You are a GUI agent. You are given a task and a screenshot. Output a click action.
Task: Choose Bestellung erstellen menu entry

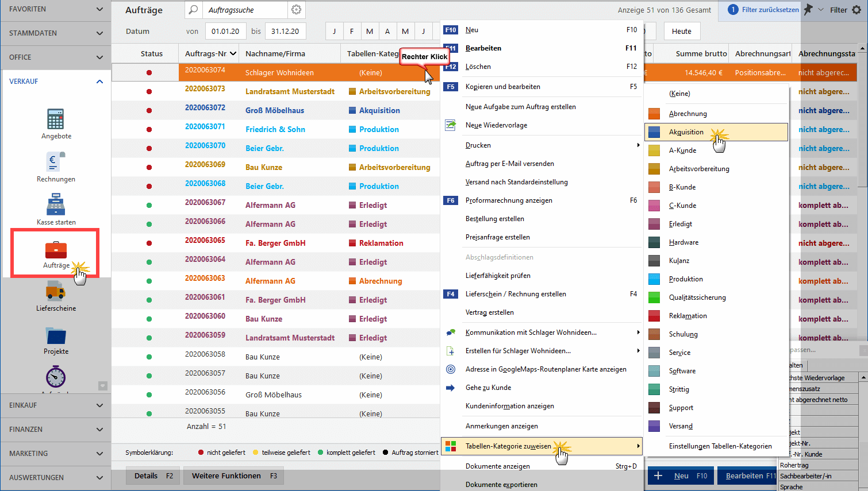[x=541, y=219]
